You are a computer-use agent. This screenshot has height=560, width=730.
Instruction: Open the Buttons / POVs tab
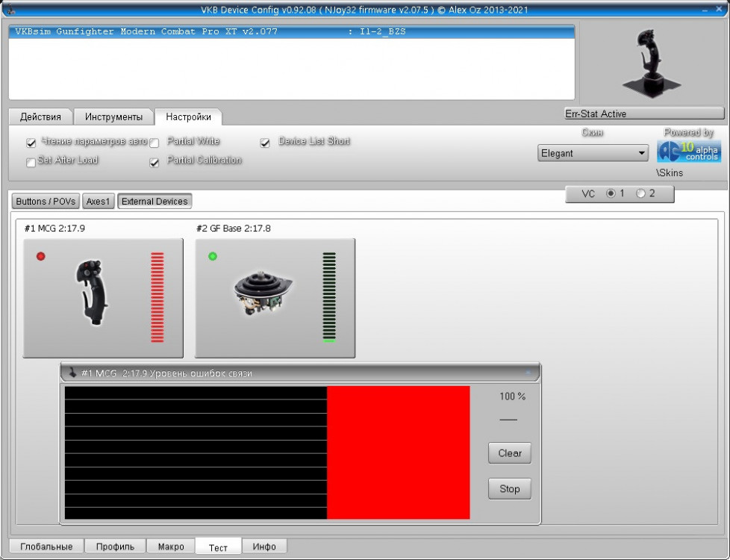[46, 202]
